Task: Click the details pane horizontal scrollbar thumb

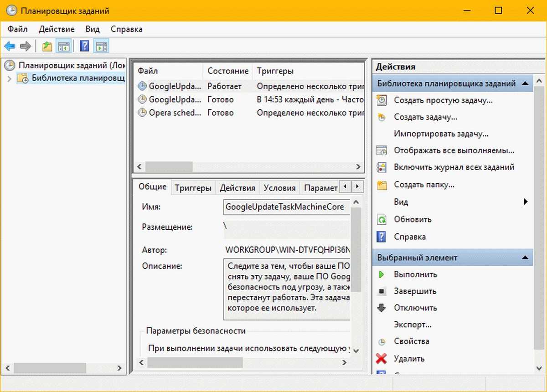Action: 195,363
